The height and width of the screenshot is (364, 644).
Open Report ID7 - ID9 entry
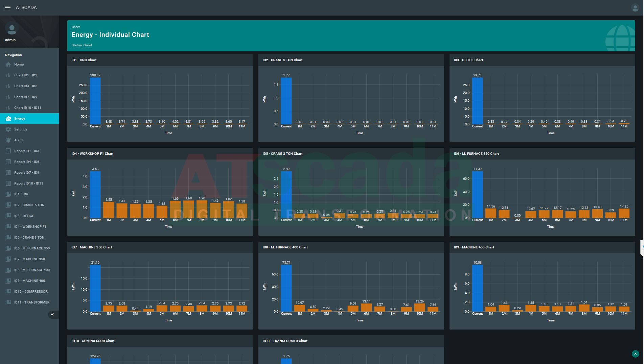[26, 173]
